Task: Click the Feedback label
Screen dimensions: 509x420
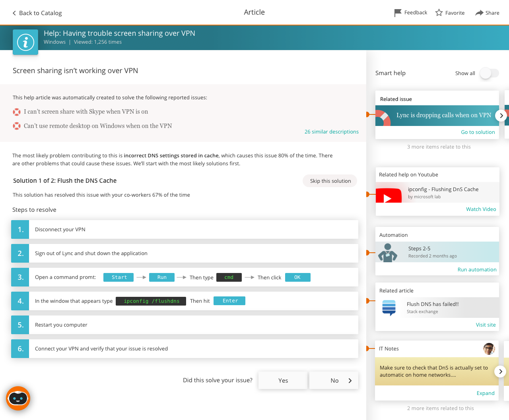Action: [x=416, y=13]
